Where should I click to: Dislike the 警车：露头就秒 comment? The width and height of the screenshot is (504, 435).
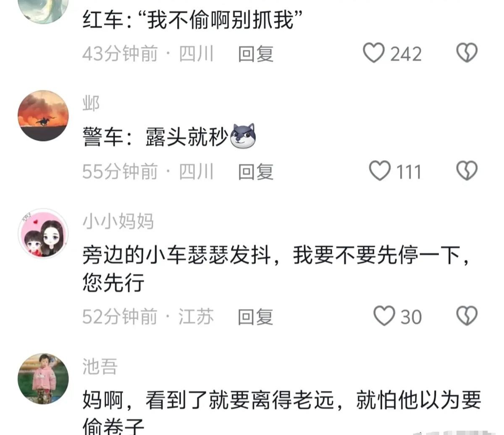[467, 171]
